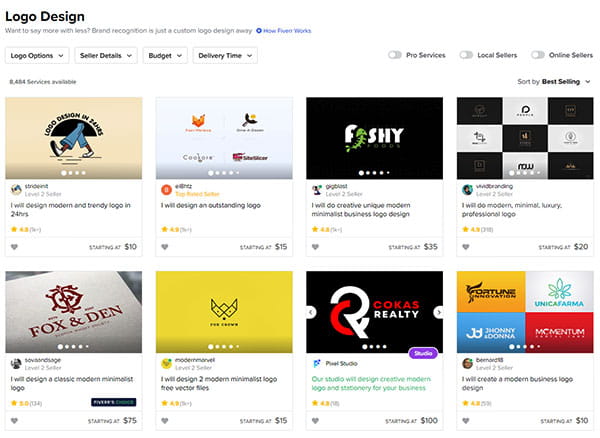Favorite the $15 outstanding logo gig heart
The image size is (600, 438).
click(165, 247)
